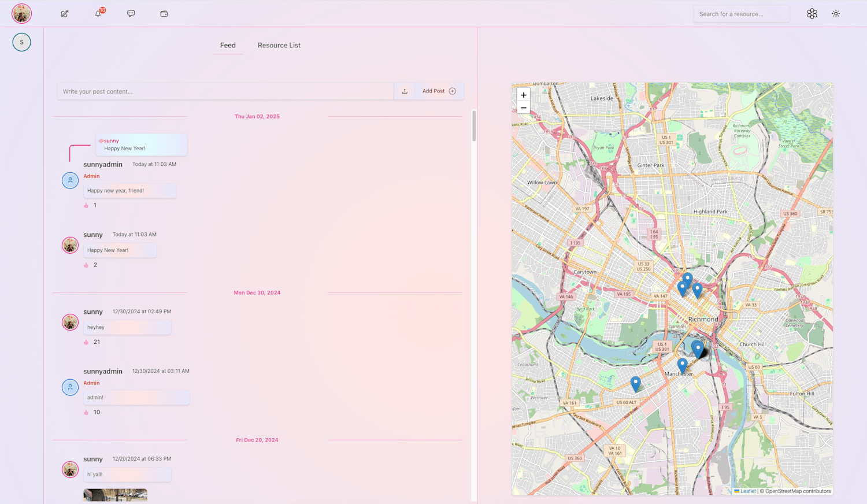Click username sunnyadmin on 11:03 AM post

click(x=103, y=164)
